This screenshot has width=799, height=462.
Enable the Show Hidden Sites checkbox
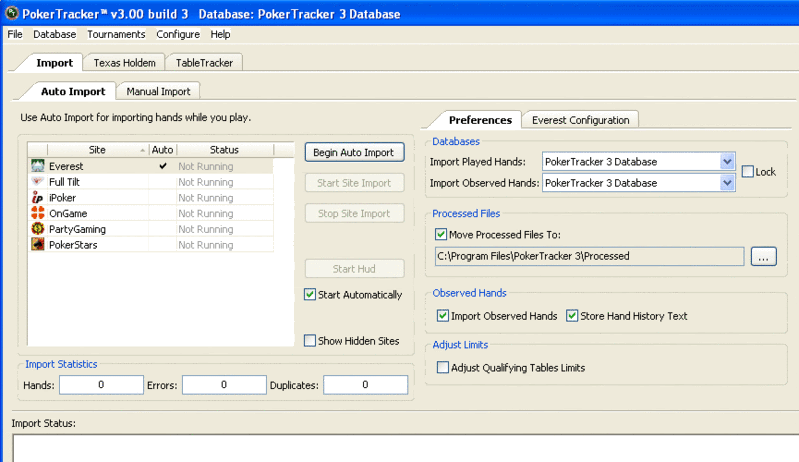pos(310,340)
